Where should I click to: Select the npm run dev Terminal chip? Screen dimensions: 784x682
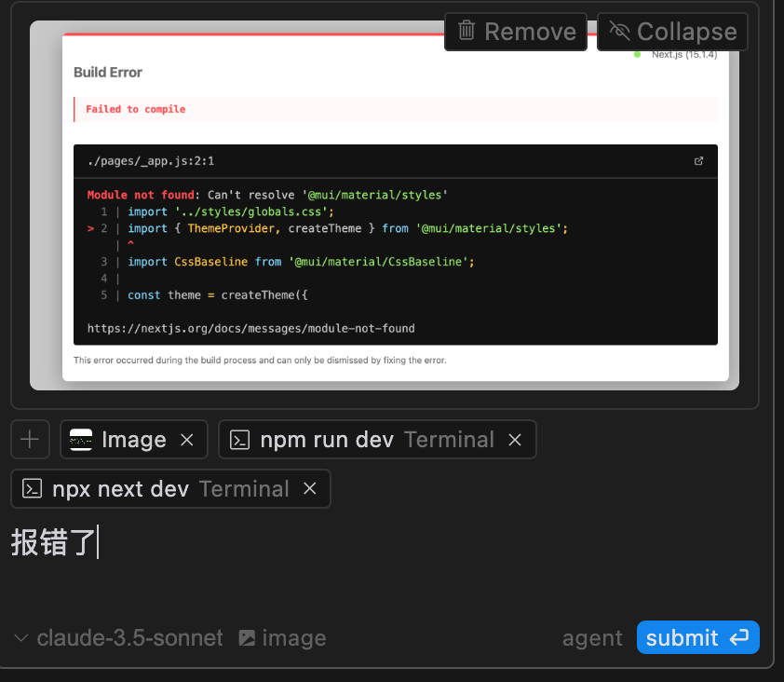pyautogui.click(x=361, y=440)
